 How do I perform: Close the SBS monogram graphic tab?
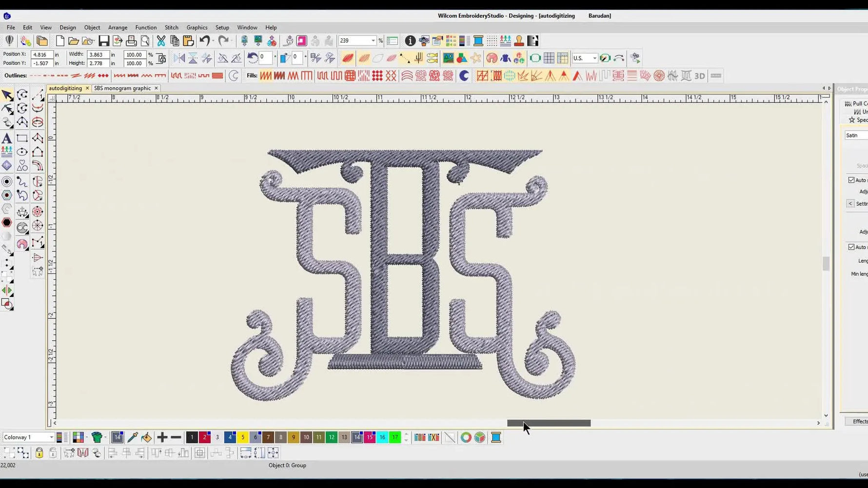click(156, 88)
